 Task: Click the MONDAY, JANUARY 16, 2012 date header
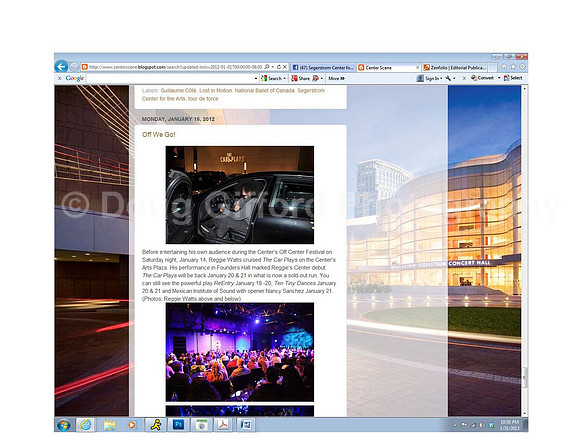(178, 119)
